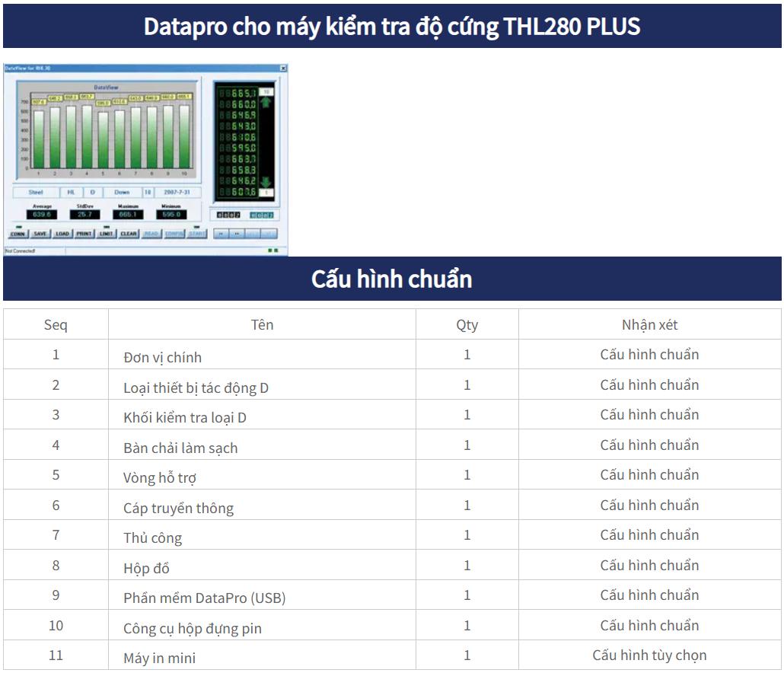Click the StdDev value 25.7 display
This screenshot has width=784, height=673.
click(85, 215)
